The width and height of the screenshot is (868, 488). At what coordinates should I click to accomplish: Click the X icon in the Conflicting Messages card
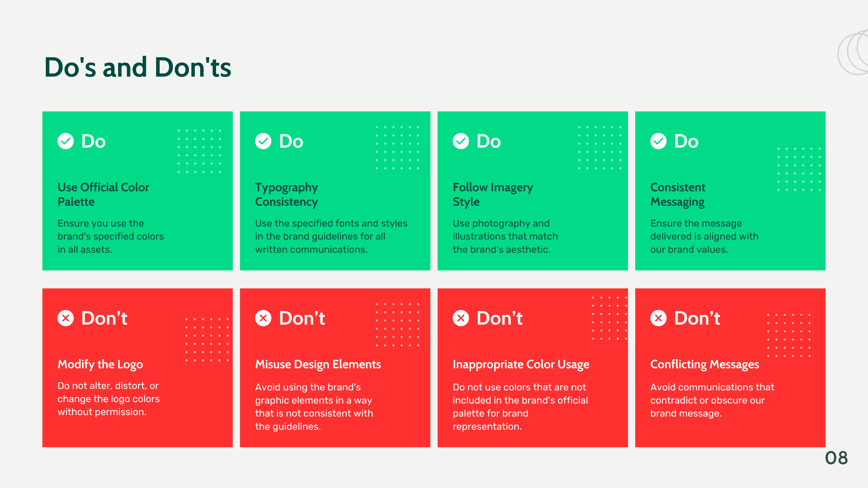(x=658, y=318)
